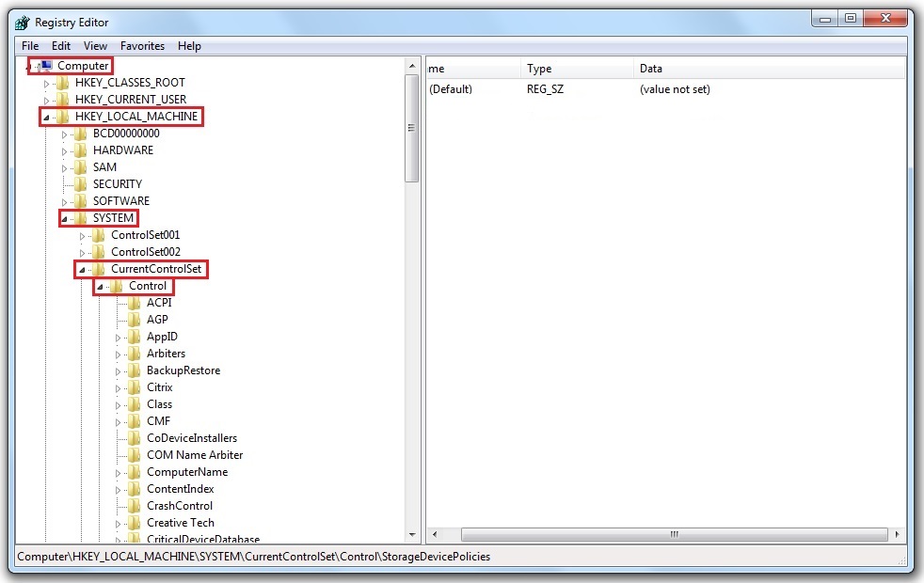Click the BCD00000000 folder icon
Screen dimensions: 924x583
tap(81, 134)
